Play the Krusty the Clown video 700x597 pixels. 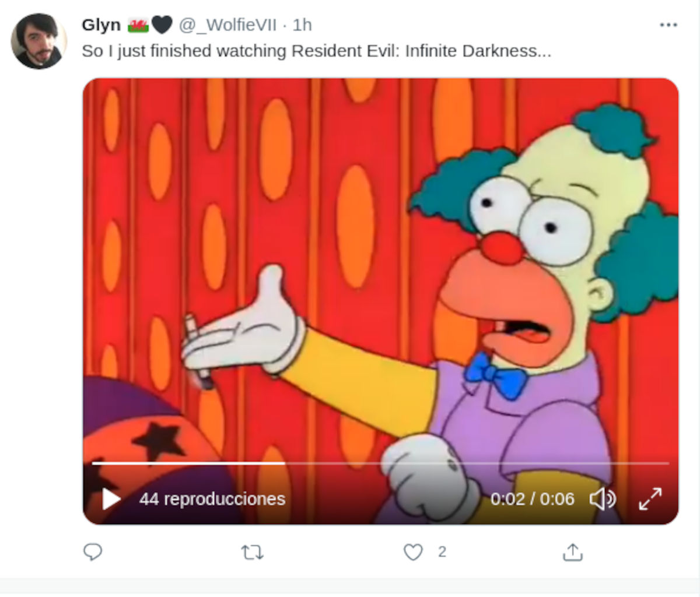tap(111, 499)
